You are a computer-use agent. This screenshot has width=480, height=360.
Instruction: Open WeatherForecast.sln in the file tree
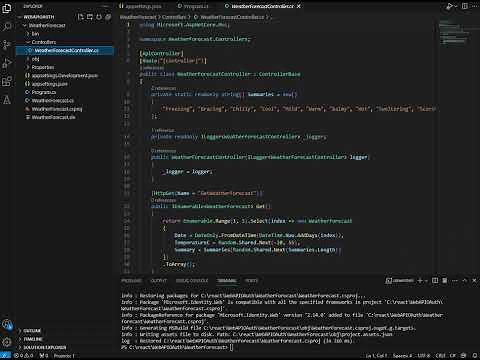(65, 117)
